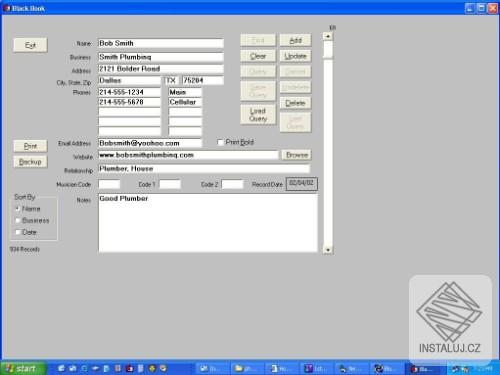Click the Record Date box
Image resolution: width=500 pixels, height=375 pixels.
[x=302, y=184]
